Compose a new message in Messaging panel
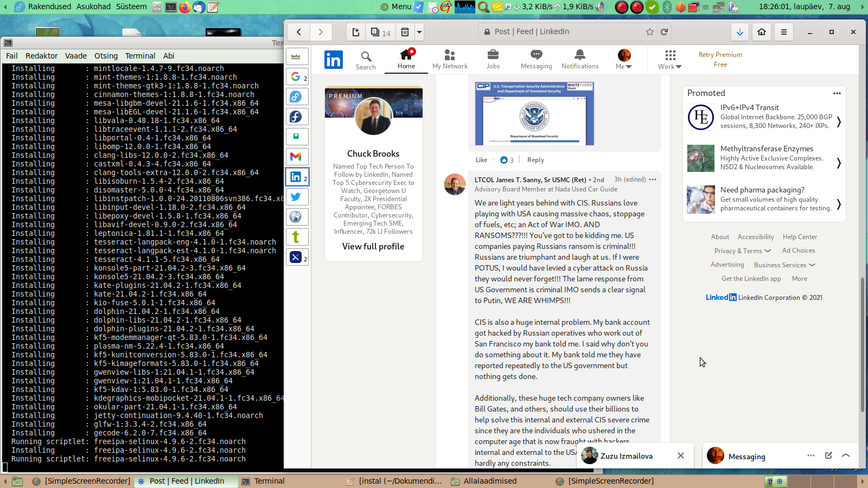Viewport: 868px width, 488px height. pyautogui.click(x=828, y=455)
